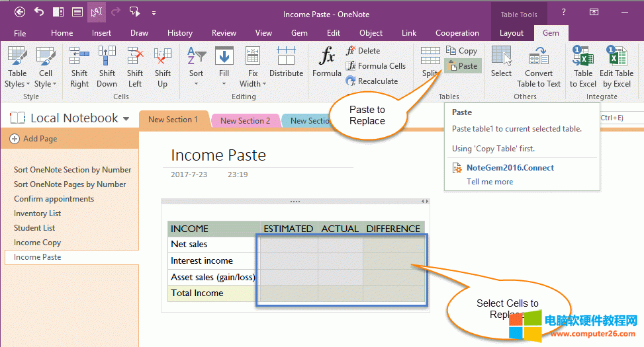Follow the Tell me more link

[x=490, y=182]
